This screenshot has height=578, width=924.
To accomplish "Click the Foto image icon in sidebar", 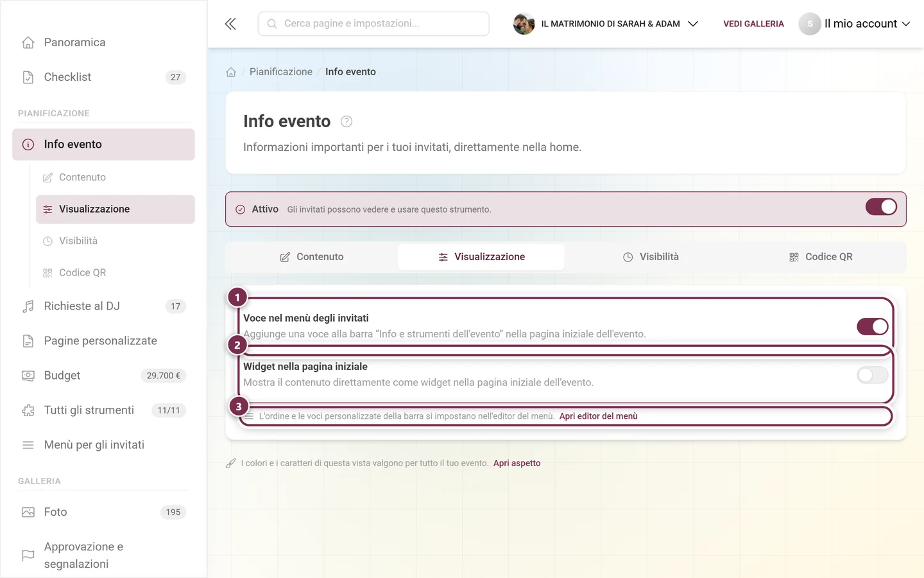I will click(28, 512).
